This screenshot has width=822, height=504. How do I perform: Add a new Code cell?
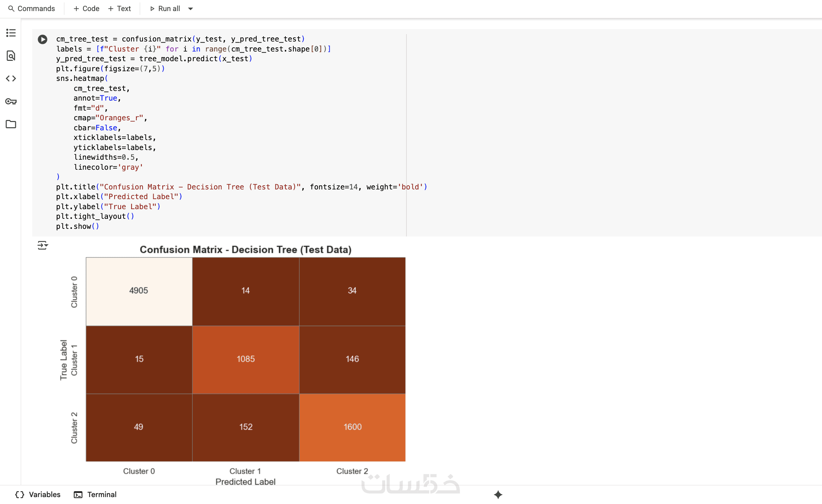click(x=86, y=9)
